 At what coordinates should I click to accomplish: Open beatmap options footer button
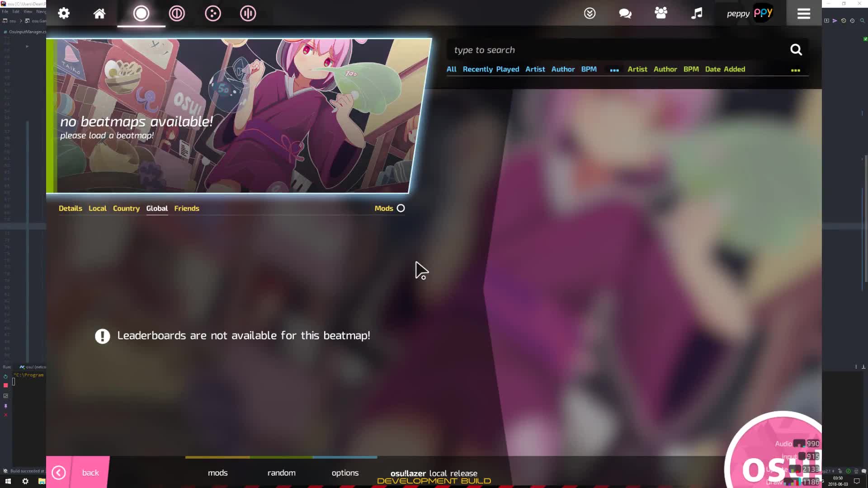[x=345, y=473]
